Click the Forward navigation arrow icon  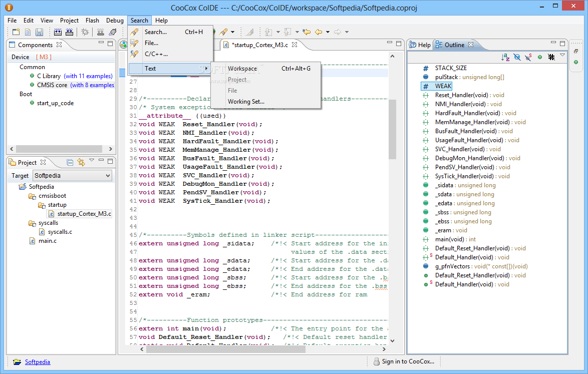pyautogui.click(x=338, y=32)
